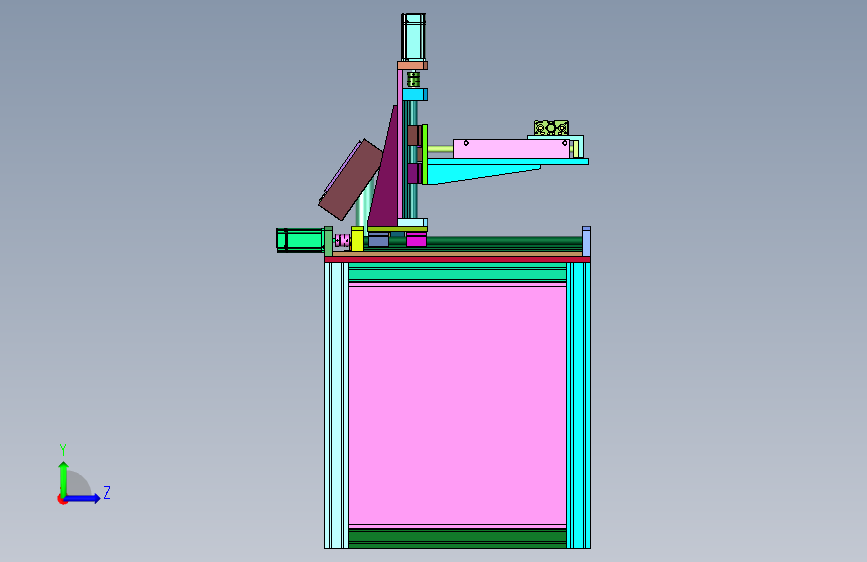This screenshot has height=562, width=867.
Task: Select the orange motor mount plate atop column
Action: click(412, 65)
